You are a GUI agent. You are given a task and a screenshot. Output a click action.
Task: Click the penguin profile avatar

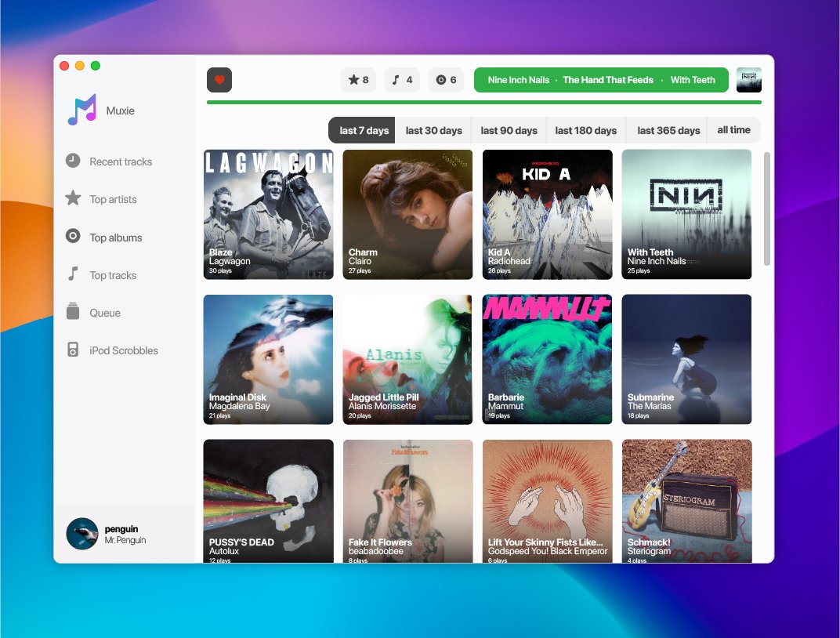82,534
